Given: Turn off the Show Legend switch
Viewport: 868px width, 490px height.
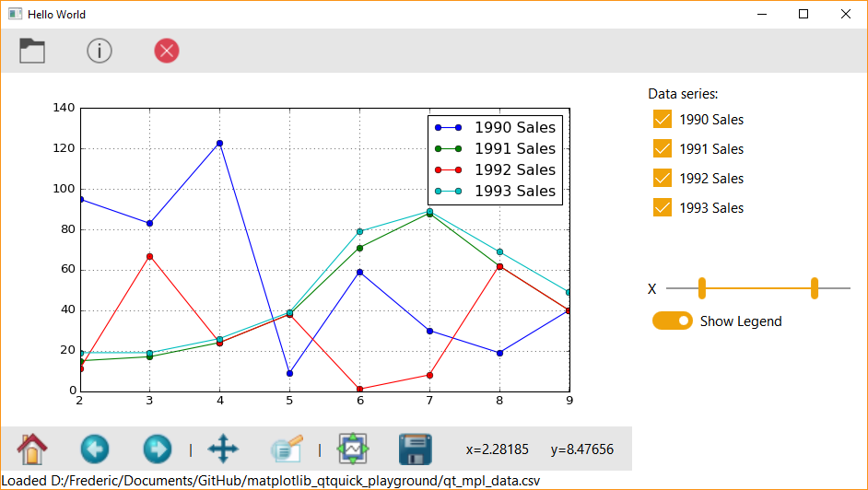Looking at the screenshot, I should click(x=672, y=321).
